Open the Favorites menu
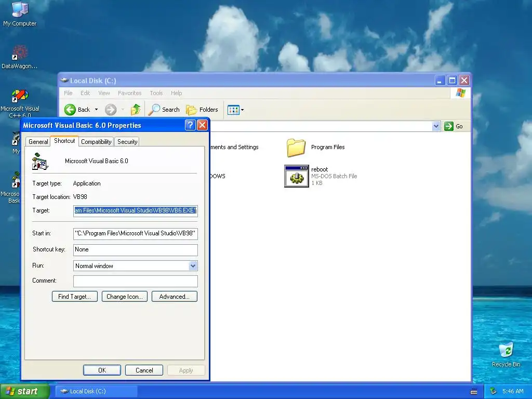 click(129, 93)
